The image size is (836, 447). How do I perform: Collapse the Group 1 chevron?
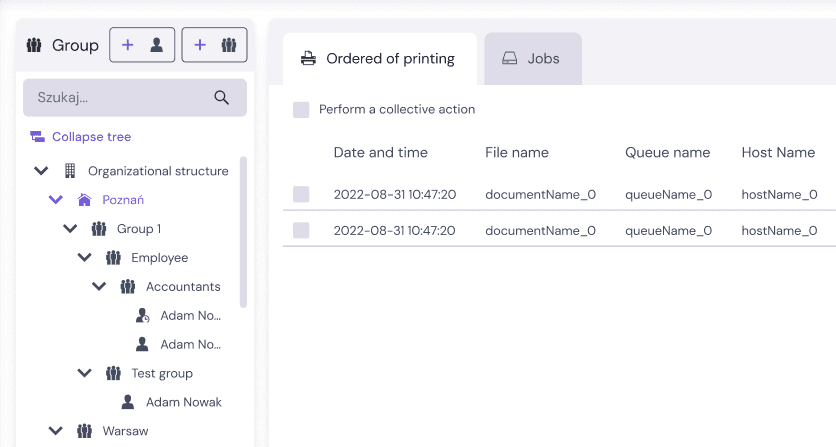pyautogui.click(x=70, y=229)
